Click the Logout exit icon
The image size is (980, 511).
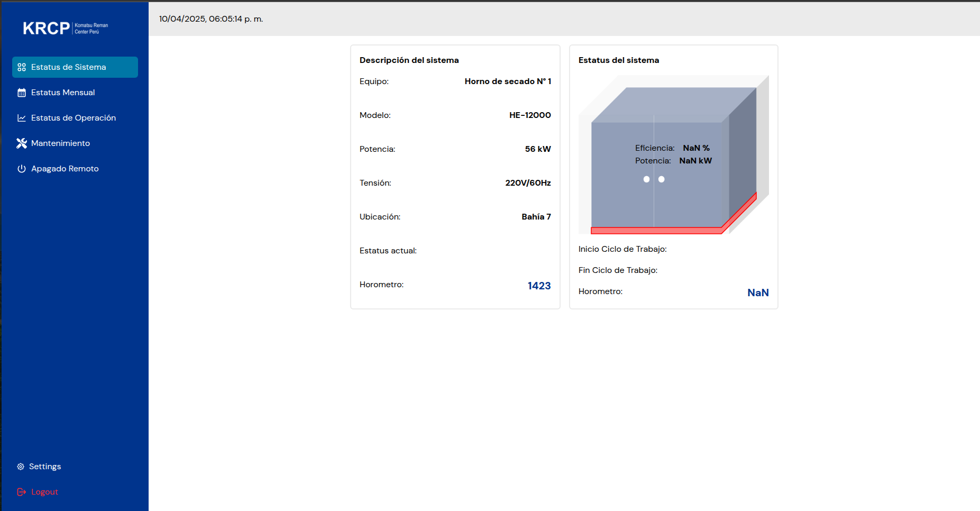point(22,492)
